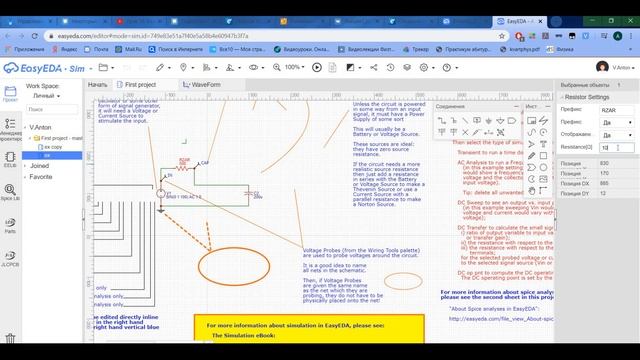The width and height of the screenshot is (640, 360).
Task: Open the pencil Edit menu dropdown
Action: click(x=163, y=67)
